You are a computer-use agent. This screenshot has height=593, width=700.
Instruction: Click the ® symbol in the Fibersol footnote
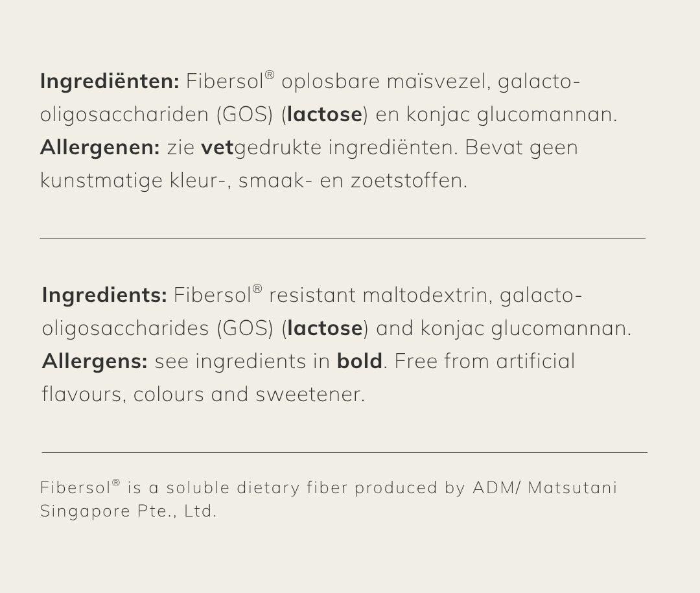tap(116, 482)
